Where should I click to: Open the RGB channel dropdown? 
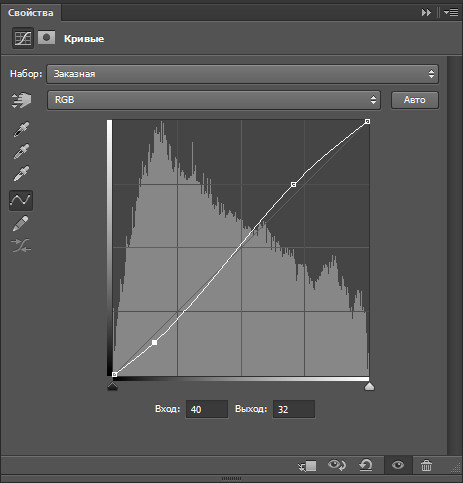click(x=214, y=100)
